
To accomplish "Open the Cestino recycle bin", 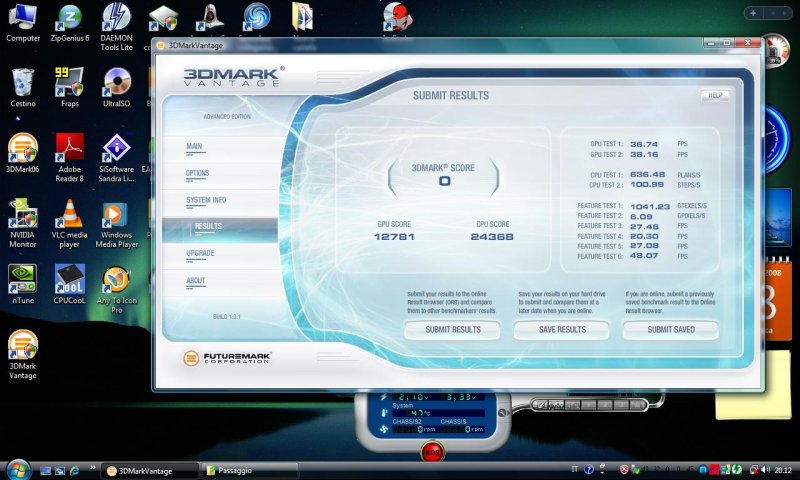I will [x=22, y=88].
